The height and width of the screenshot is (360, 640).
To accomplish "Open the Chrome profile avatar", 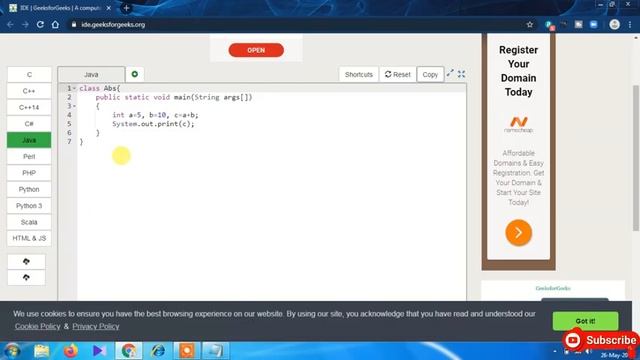I will 614,24.
